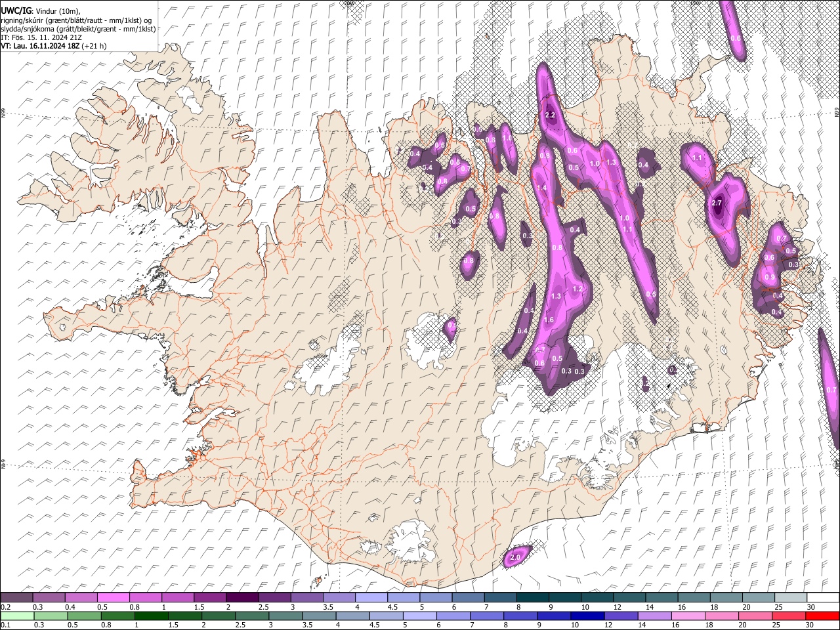Click the 1.6 precipitation value on the map
The width and height of the screenshot is (840, 630).
tap(549, 320)
